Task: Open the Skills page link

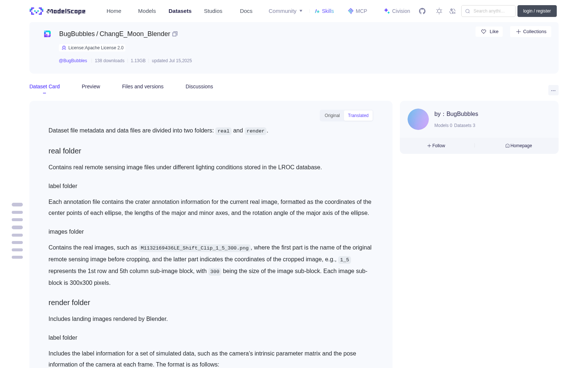Action: coord(328,11)
